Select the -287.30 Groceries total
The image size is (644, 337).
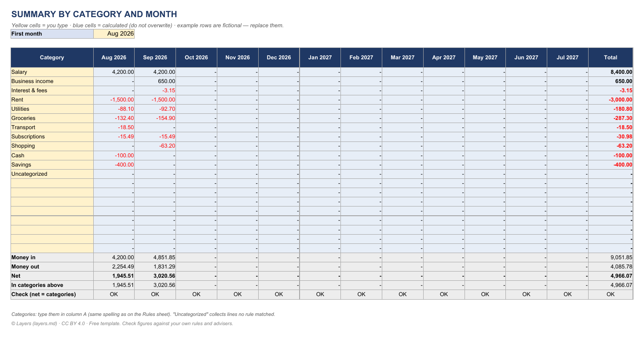pos(611,118)
